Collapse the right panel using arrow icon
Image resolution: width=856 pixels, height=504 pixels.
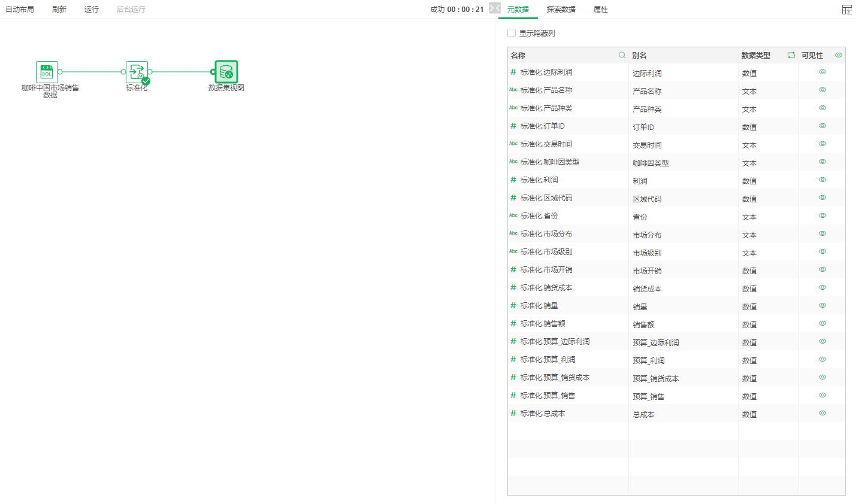[x=494, y=8]
